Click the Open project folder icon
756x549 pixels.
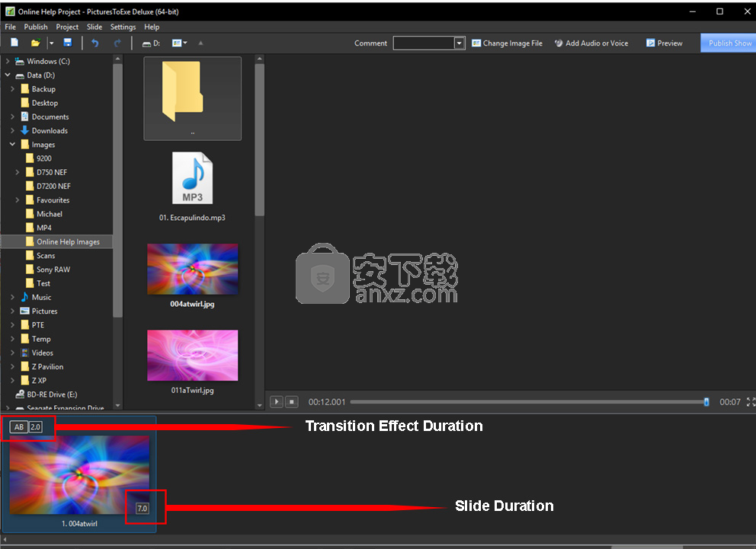click(35, 43)
